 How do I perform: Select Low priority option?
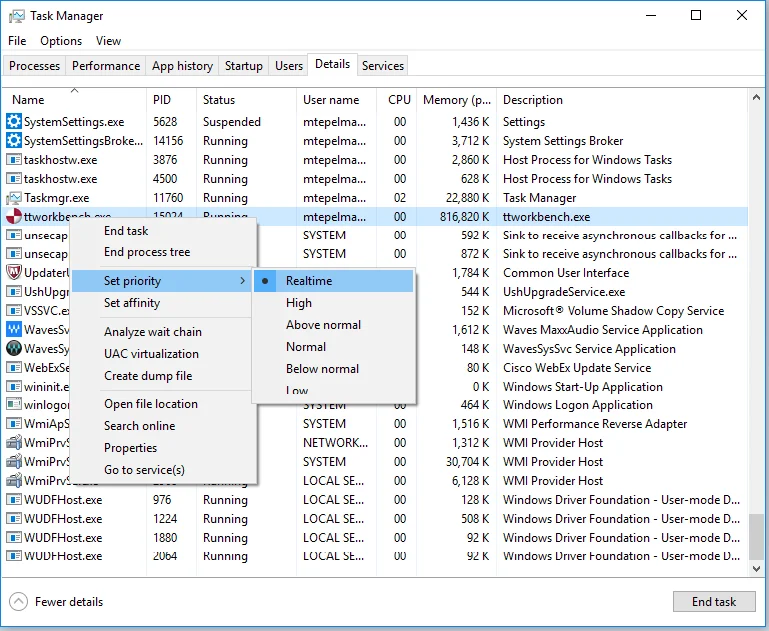pyautogui.click(x=333, y=391)
